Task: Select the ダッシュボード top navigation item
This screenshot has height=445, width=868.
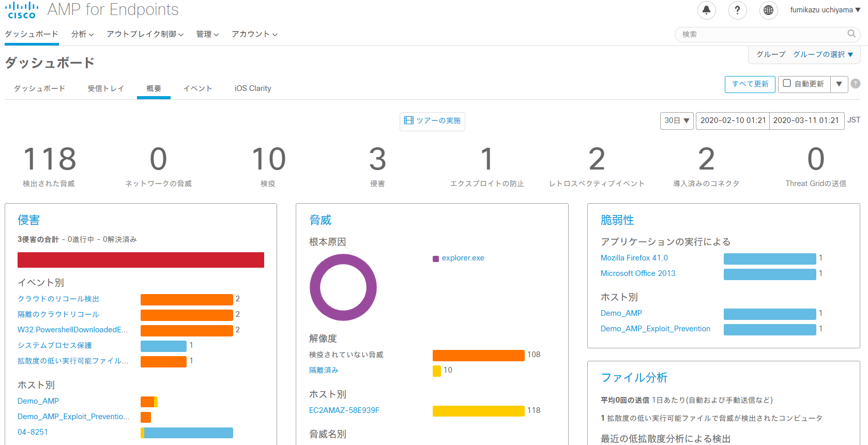Action: tap(32, 34)
